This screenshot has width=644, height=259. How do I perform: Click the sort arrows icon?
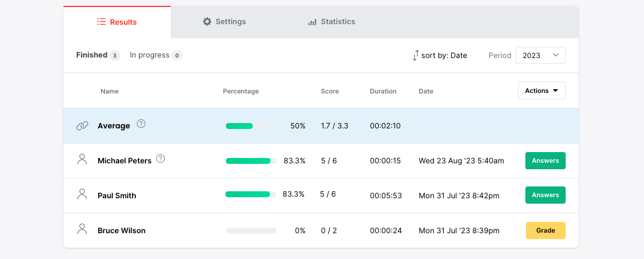pos(415,55)
